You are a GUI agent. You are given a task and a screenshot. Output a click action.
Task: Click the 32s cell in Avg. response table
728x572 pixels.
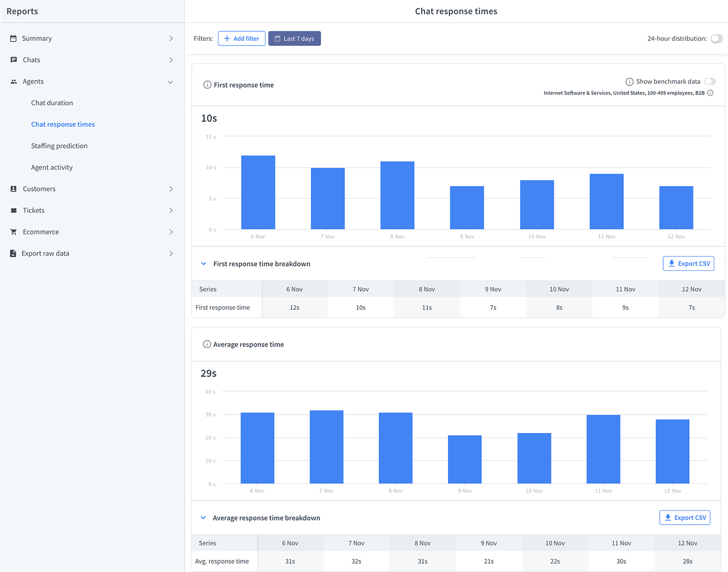point(356,561)
